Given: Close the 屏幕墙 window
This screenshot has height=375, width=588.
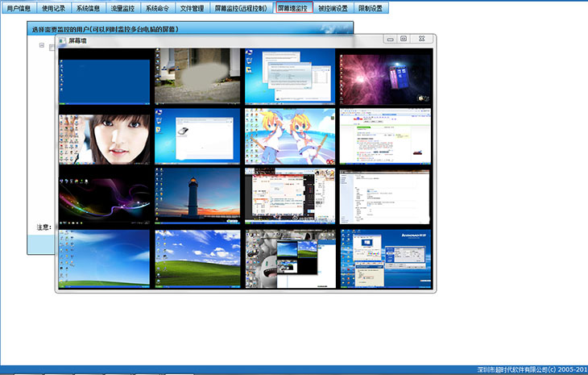Looking at the screenshot, I should (x=422, y=39).
